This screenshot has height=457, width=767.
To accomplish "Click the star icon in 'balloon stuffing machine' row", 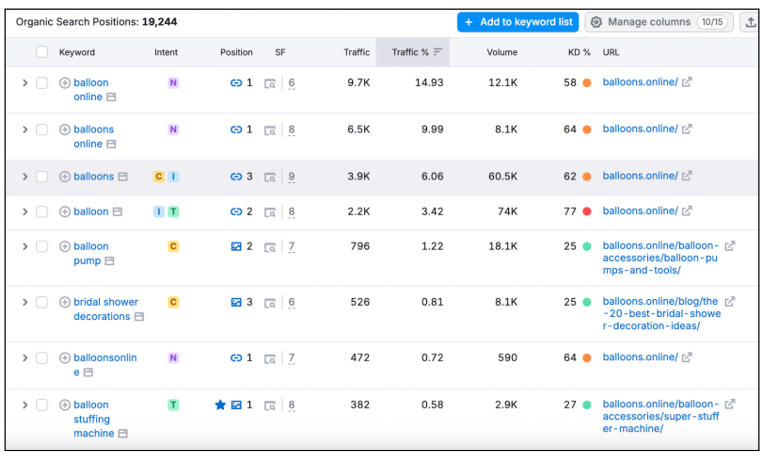I will pos(220,405).
